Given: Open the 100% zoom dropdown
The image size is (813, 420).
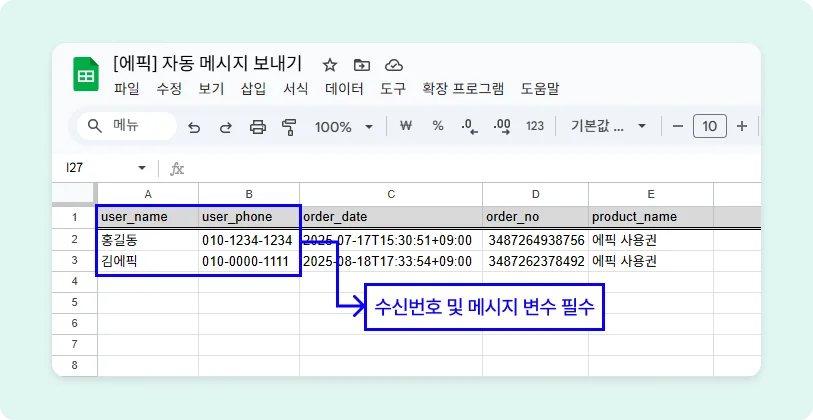Looking at the screenshot, I should [x=343, y=127].
